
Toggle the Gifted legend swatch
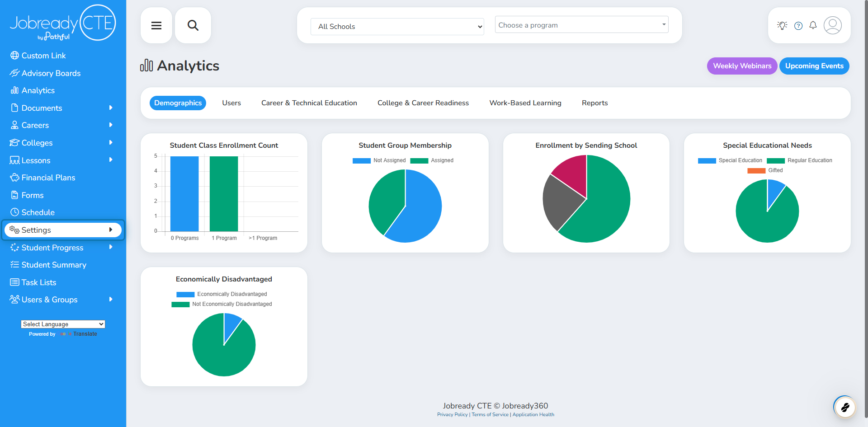(756, 170)
